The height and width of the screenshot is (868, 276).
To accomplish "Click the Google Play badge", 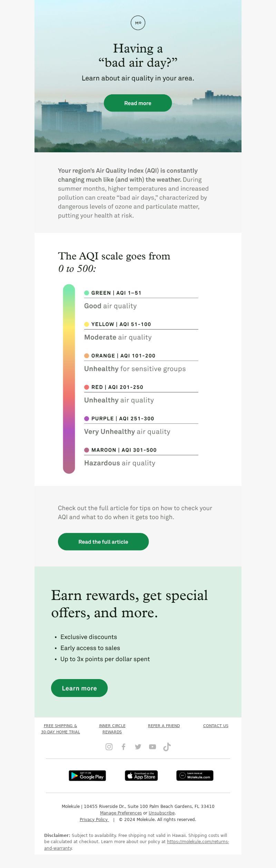I will [x=87, y=775].
